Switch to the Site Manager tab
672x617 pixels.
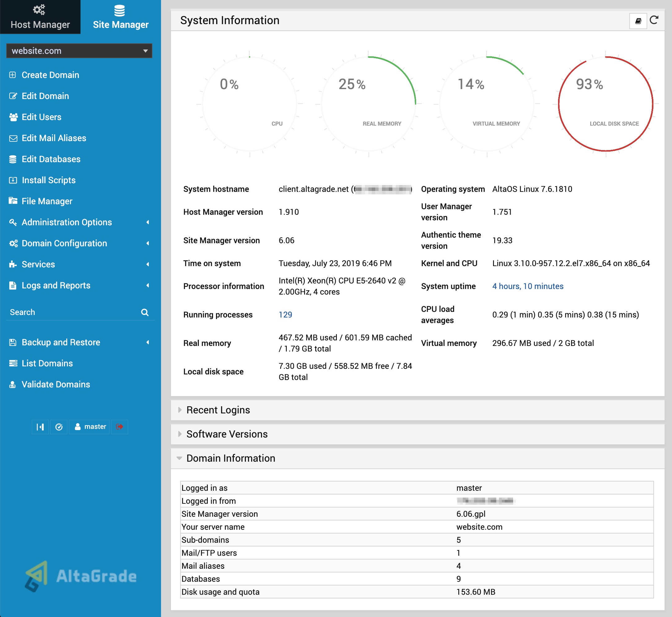pyautogui.click(x=121, y=17)
